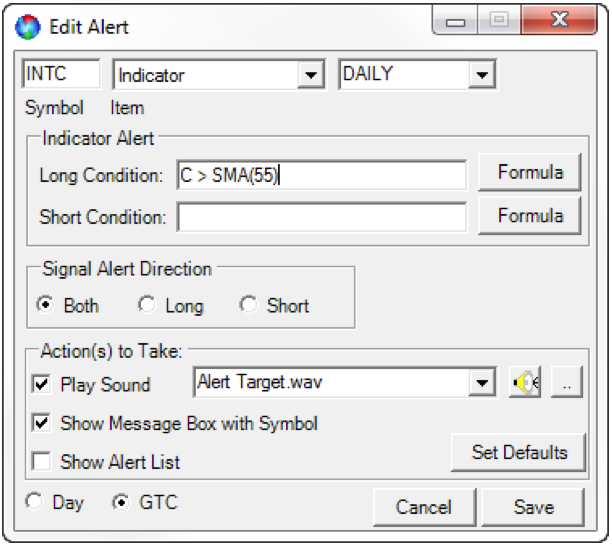612x547 pixels.
Task: Set alert duration to Day
Action: coord(34,501)
